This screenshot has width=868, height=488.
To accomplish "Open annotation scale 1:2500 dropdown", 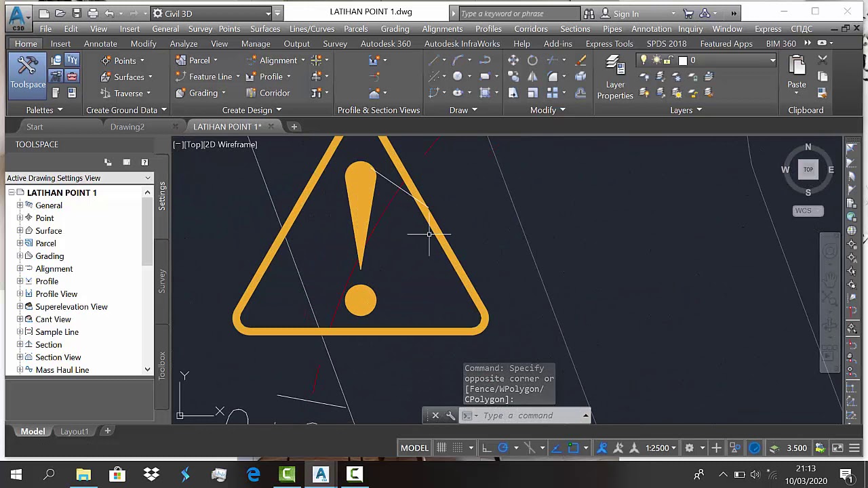I will [x=661, y=447].
